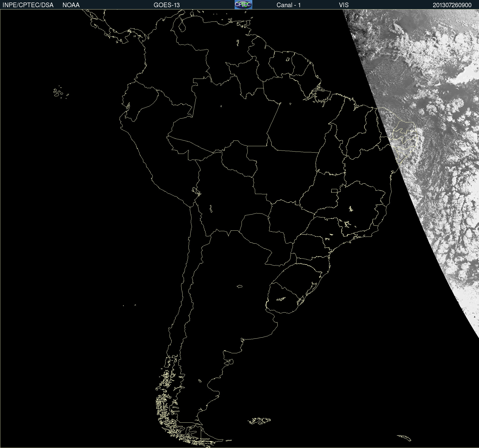The width and height of the screenshot is (479, 448).
Task: Click the NOAA text in header
Action: pyautogui.click(x=71, y=5)
